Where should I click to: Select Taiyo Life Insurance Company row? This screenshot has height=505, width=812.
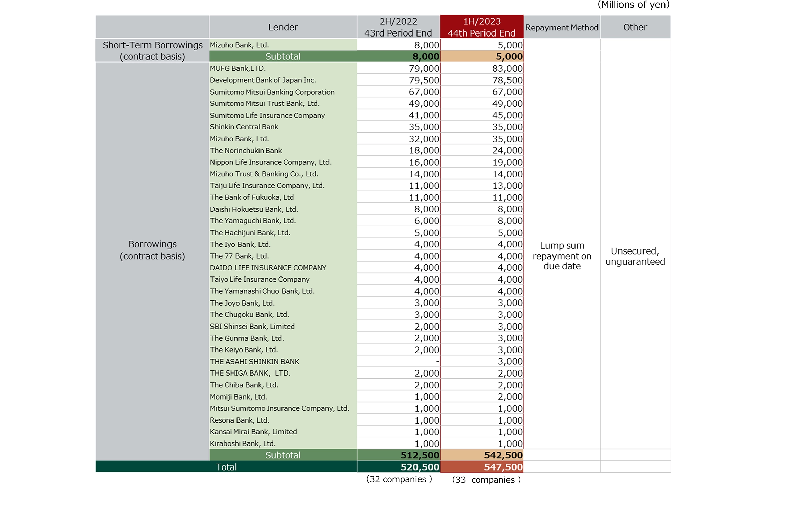(x=366, y=279)
